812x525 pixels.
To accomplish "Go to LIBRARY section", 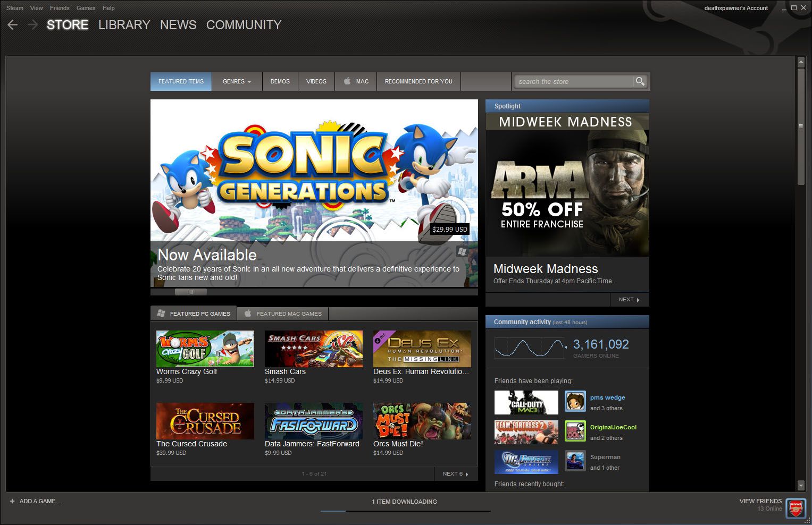I will click(124, 25).
